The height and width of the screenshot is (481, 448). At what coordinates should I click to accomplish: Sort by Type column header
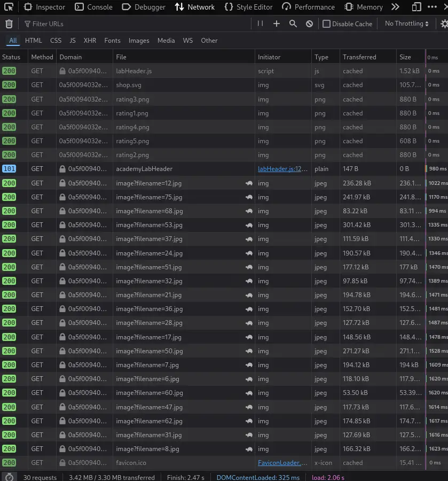point(326,57)
